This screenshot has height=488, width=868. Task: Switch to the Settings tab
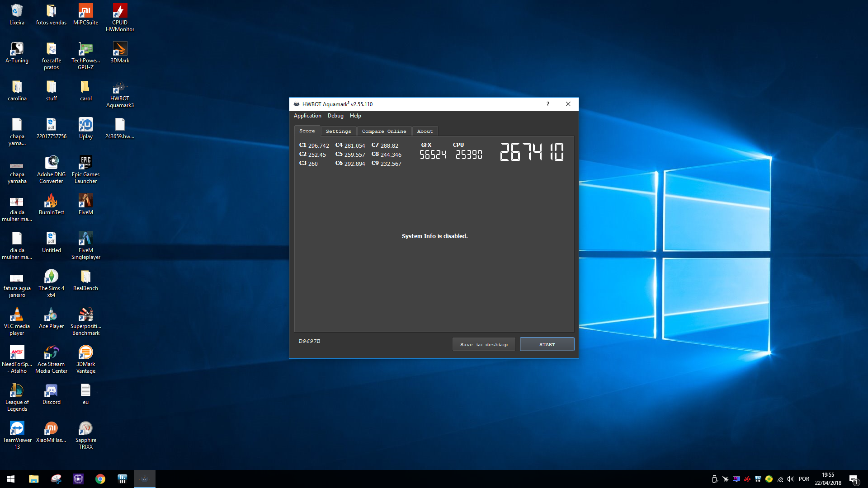[x=338, y=131]
